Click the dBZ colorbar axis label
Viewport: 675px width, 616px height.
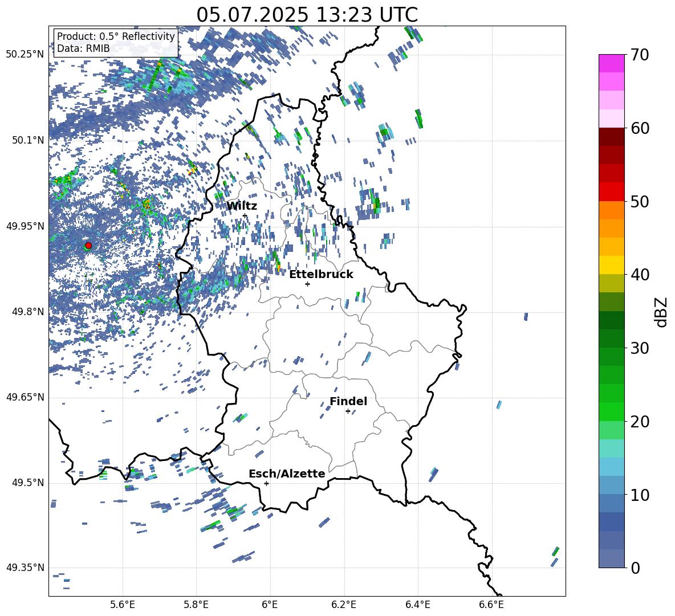(x=661, y=312)
